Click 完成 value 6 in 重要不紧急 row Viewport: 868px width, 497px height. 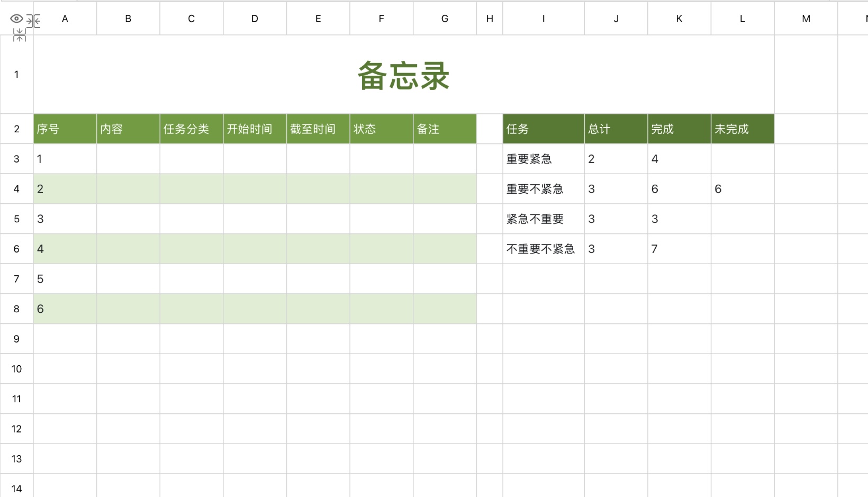pos(679,189)
